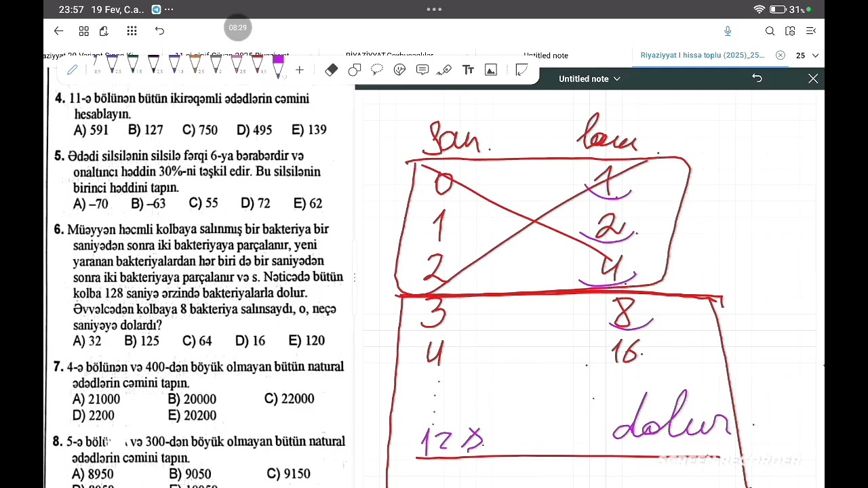Close the Riyaziyyat I hissə toplu tab

click(781, 55)
